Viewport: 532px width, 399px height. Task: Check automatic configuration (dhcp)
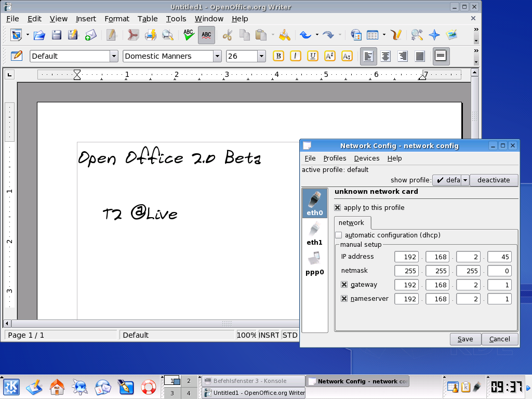[x=339, y=235]
